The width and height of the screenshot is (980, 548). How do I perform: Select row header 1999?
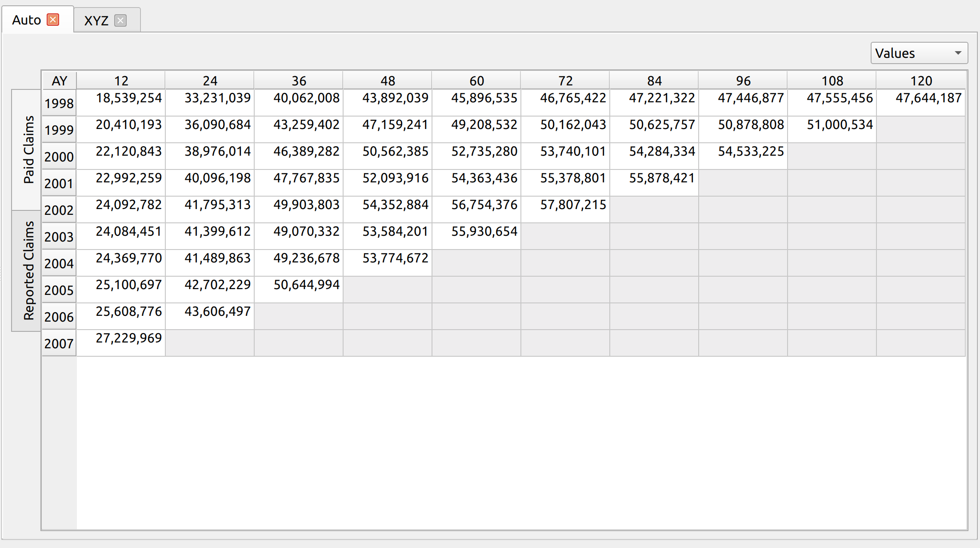click(59, 130)
